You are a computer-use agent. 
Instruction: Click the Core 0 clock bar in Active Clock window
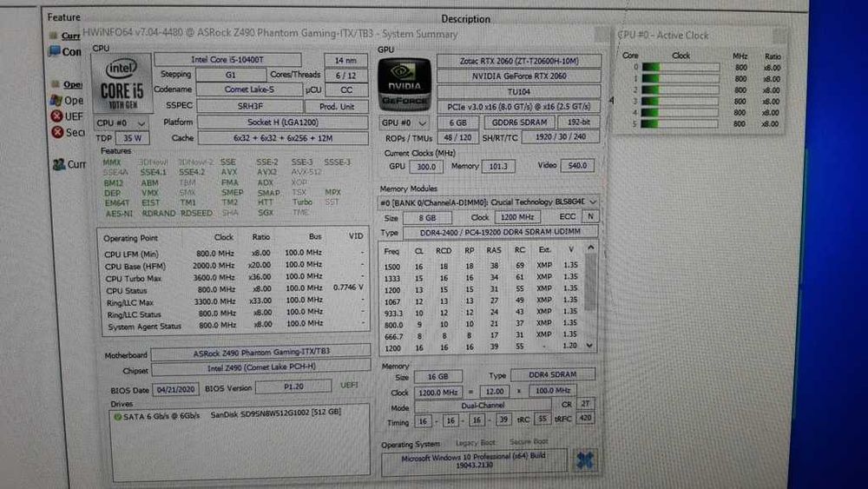pyautogui.click(x=681, y=67)
